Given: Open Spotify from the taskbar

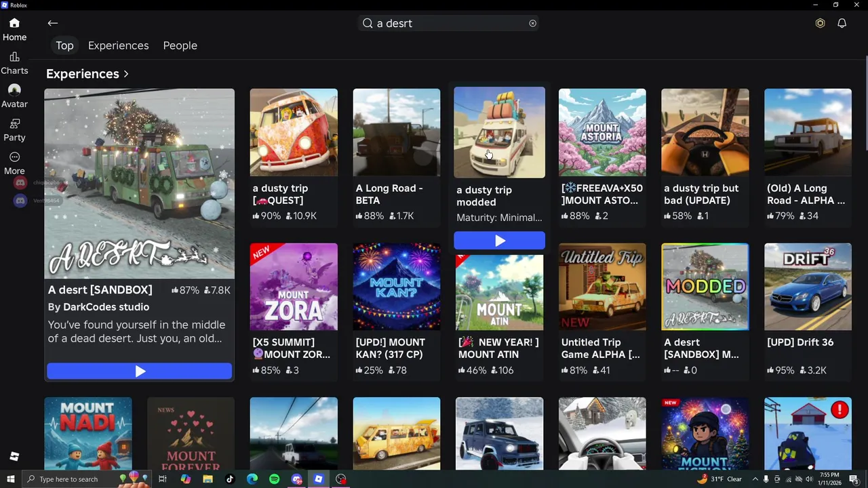Looking at the screenshot, I should 274,479.
